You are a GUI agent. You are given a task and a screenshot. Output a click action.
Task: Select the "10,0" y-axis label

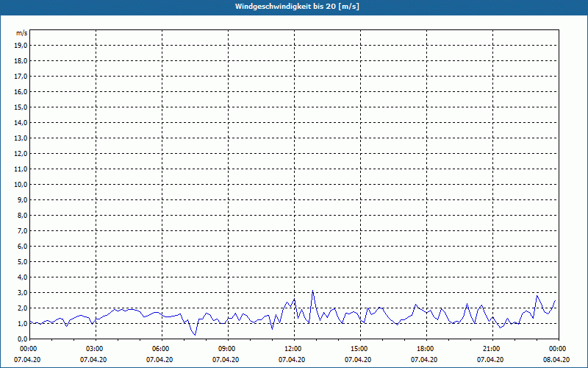(21, 185)
